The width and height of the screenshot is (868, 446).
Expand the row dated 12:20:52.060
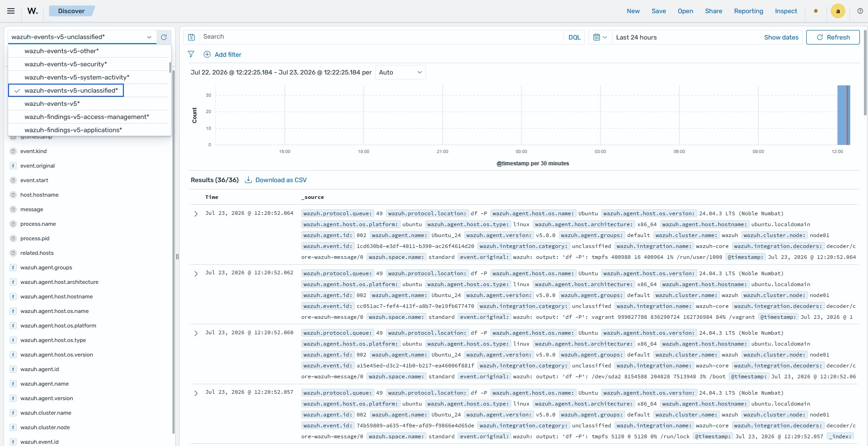pos(196,333)
